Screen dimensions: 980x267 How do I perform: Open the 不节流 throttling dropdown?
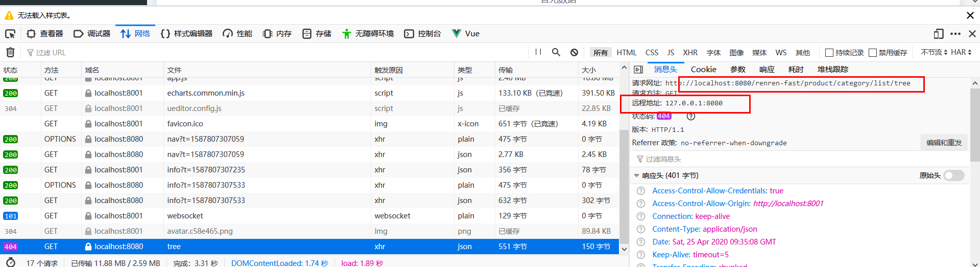coord(934,52)
